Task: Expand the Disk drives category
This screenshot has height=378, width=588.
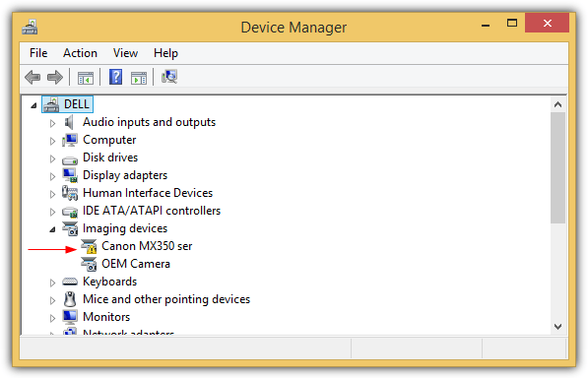Action: [x=52, y=158]
